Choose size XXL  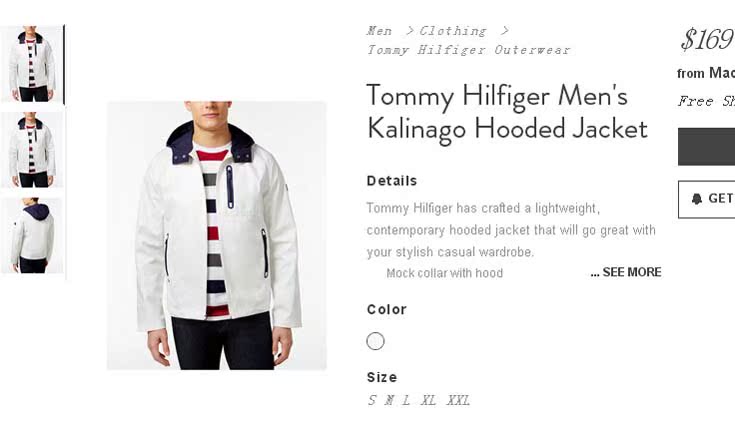pos(458,400)
